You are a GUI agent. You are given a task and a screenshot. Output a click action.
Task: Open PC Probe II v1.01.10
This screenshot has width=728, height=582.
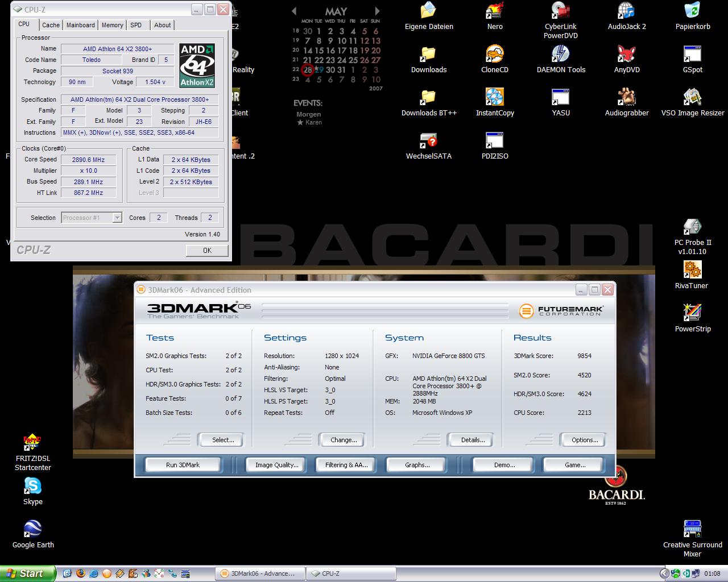pyautogui.click(x=692, y=237)
